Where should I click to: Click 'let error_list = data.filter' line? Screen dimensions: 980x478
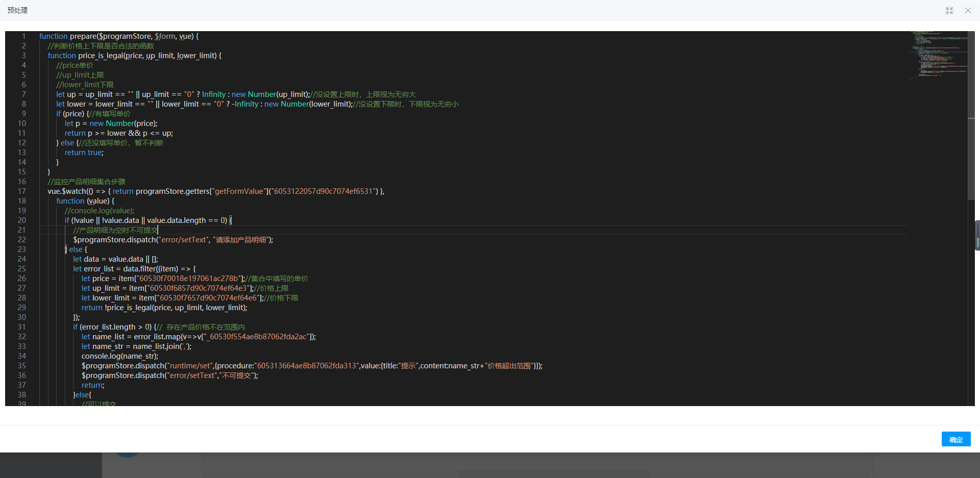(x=134, y=269)
